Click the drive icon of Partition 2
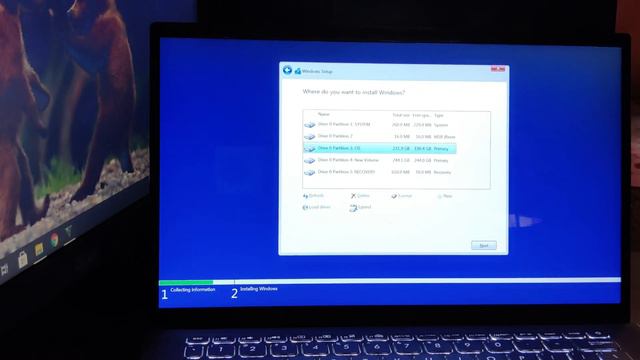 click(309, 136)
